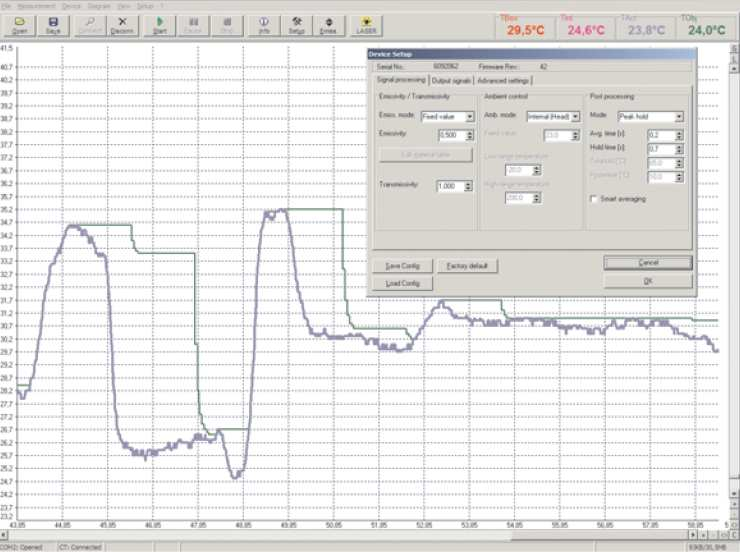The width and height of the screenshot is (740, 552).
Task: Open the Amb. mode dropdown
Action: 575,116
